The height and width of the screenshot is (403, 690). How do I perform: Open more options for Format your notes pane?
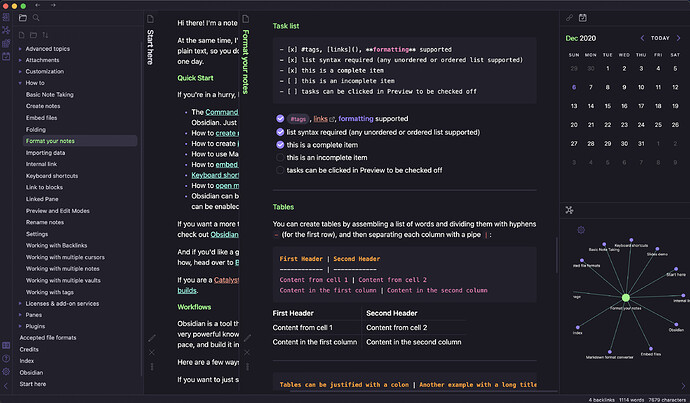coord(247,366)
